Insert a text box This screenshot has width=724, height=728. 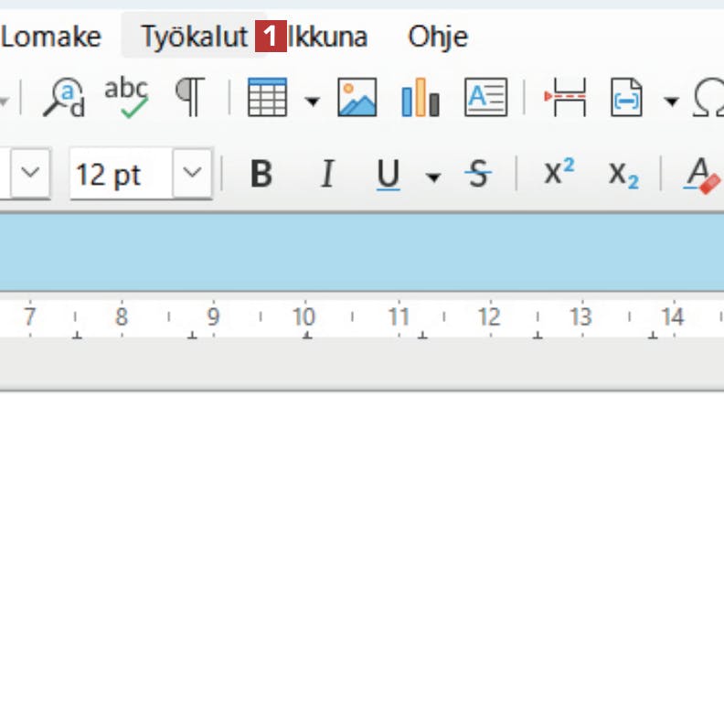pyautogui.click(x=485, y=97)
